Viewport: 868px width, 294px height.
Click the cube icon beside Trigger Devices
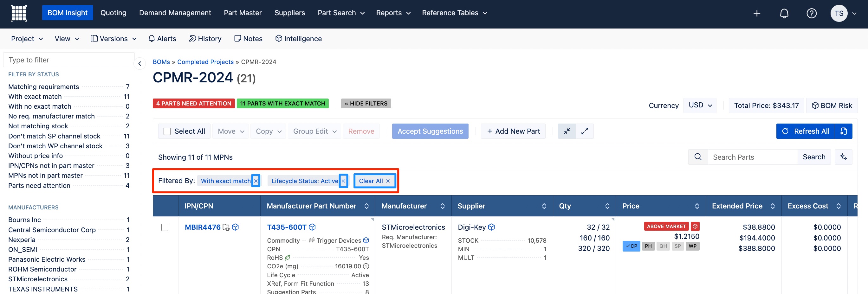(366, 240)
